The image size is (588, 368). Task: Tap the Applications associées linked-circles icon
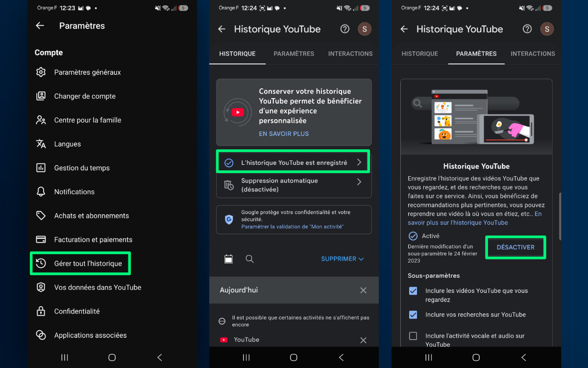[41, 335]
